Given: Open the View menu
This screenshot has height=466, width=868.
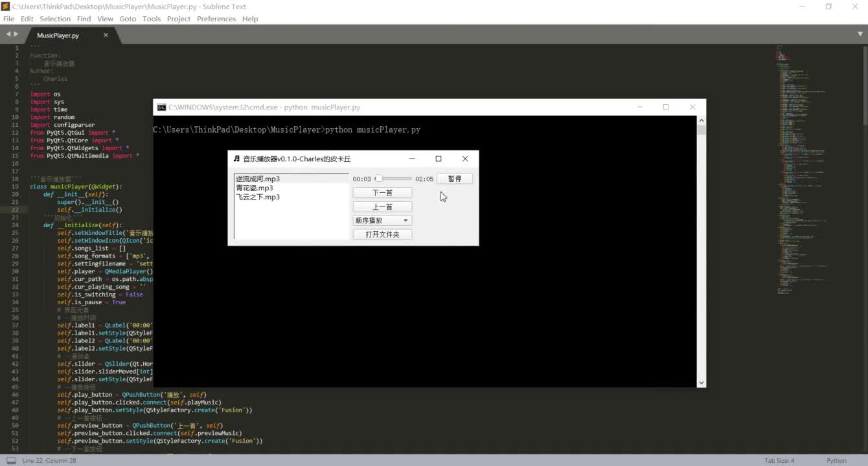Looking at the screenshot, I should (x=105, y=19).
